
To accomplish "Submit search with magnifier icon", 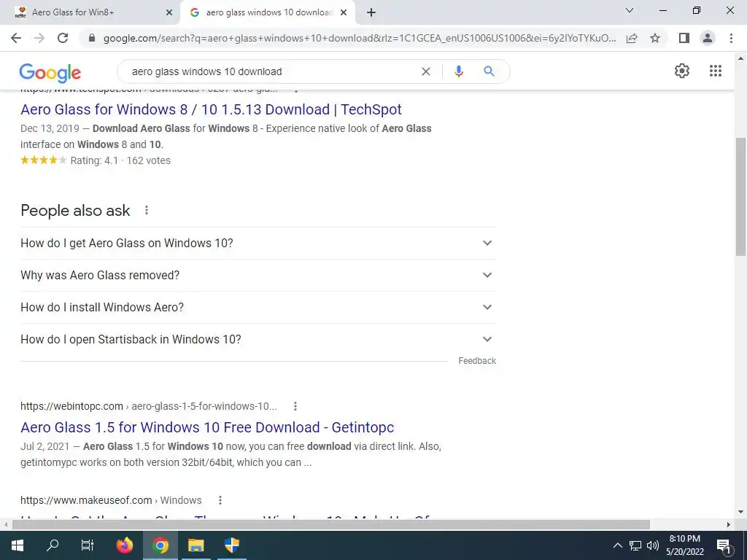I will click(x=489, y=71).
